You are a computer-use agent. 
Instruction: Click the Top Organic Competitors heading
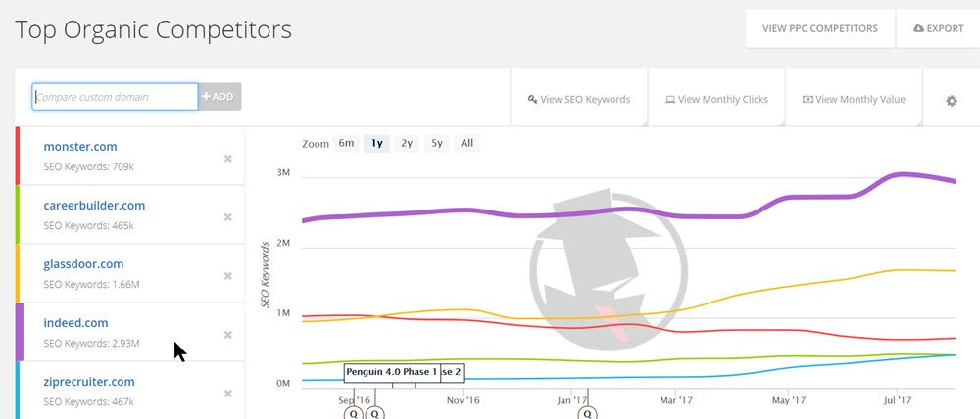click(153, 30)
